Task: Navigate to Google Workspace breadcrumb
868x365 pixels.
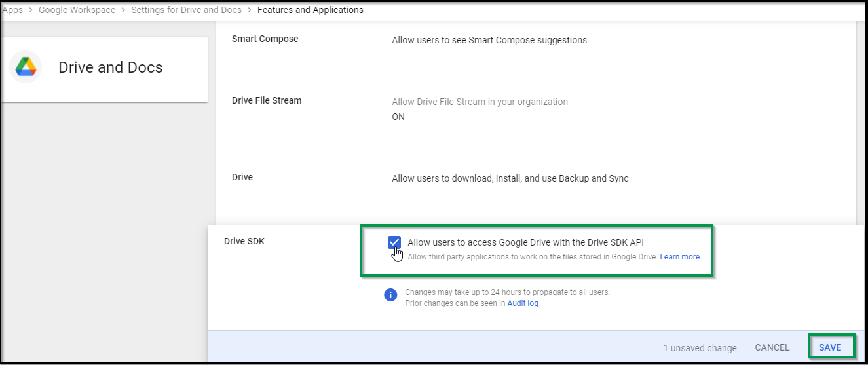Action: [x=77, y=10]
